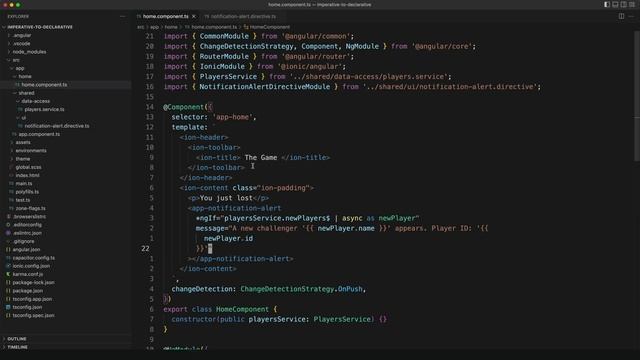Open zone-flags.ts file
The width and height of the screenshot is (640, 360).
[x=30, y=208]
